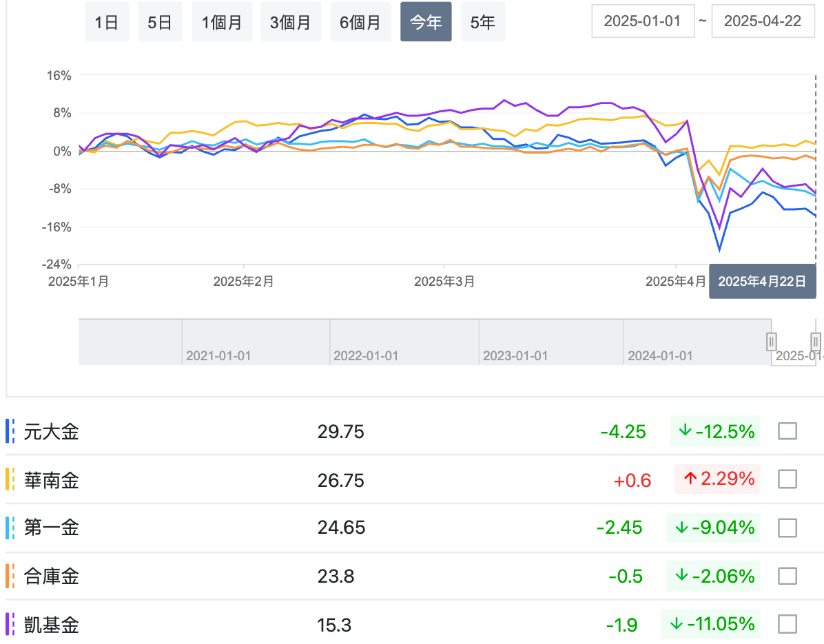Click the 華南金 price 26.75
Image resolution: width=824 pixels, height=644 pixels.
(x=340, y=480)
